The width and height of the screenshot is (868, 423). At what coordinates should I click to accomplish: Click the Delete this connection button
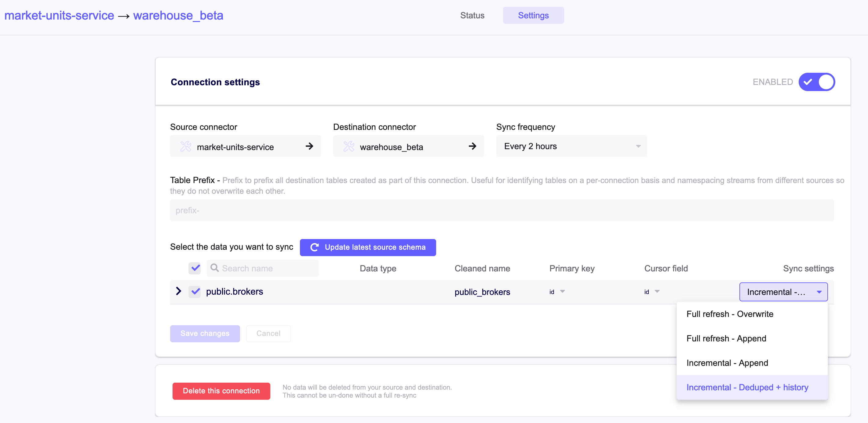click(221, 391)
